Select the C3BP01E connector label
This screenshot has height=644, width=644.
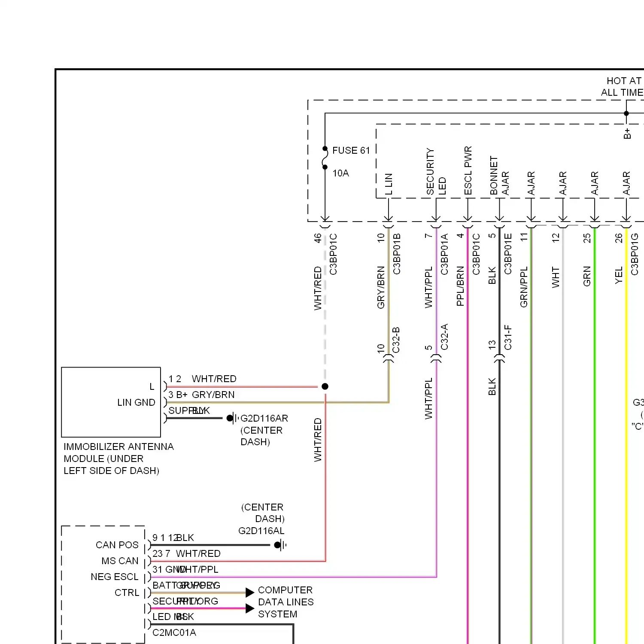pos(508,254)
